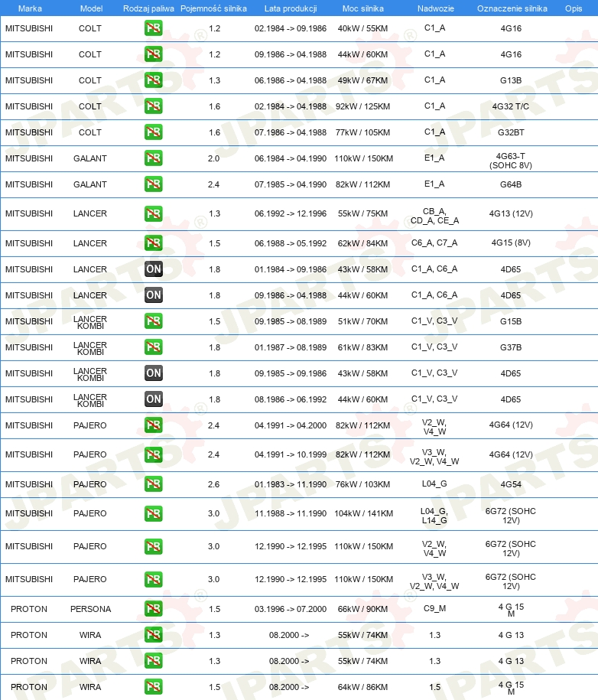Image resolution: width=598 pixels, height=700 pixels.
Task: Click the petrol icon for Colt 40kW / 55KM
Action: click(x=153, y=28)
